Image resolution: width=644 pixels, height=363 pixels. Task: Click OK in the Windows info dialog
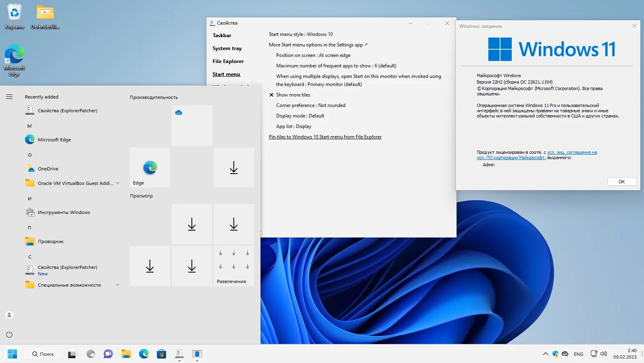(x=622, y=182)
